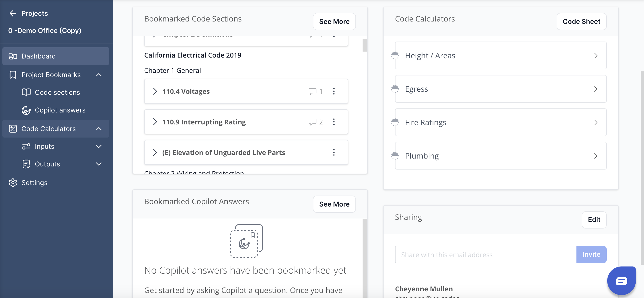644x298 pixels.
Task: Open three-dot menu for Elevation of Unguarded Live Parts
Action: coord(334,153)
